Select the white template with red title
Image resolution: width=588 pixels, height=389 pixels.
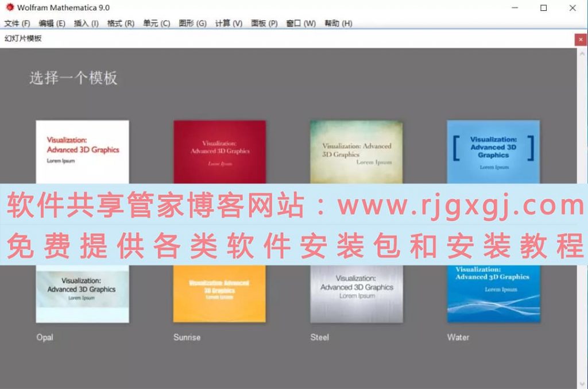tap(83, 152)
